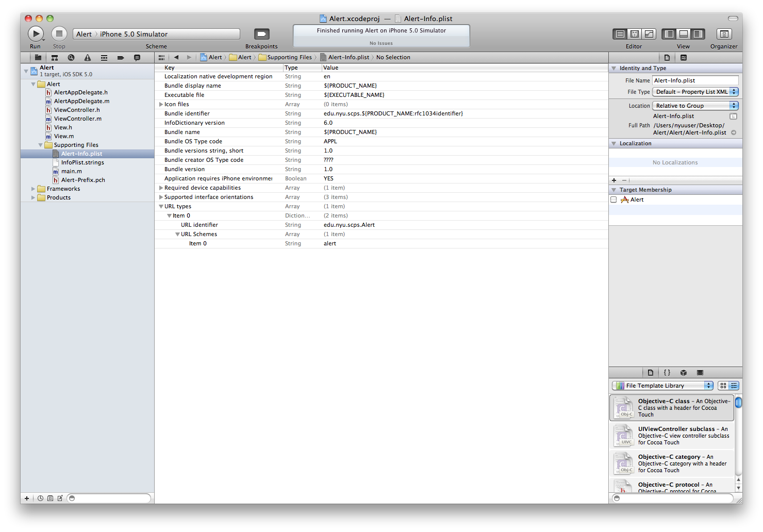Select the UIViewController subclass template
The width and height of the screenshot is (763, 532).
click(672, 436)
